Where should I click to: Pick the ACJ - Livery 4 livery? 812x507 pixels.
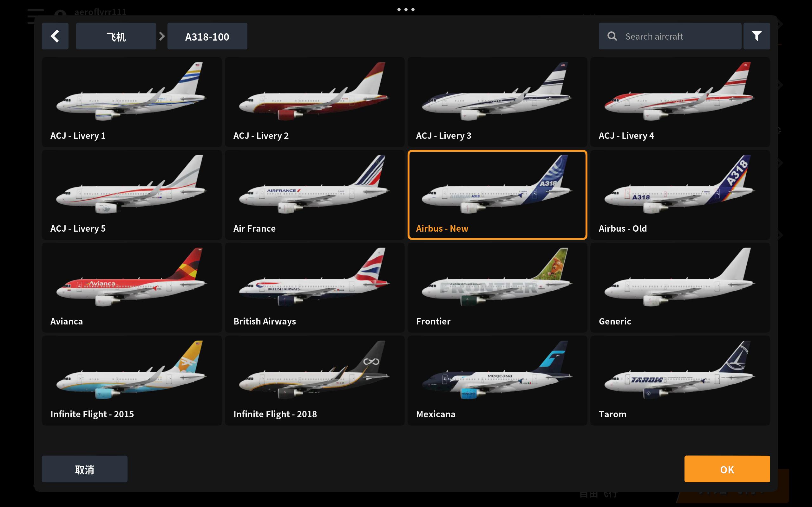pos(680,102)
